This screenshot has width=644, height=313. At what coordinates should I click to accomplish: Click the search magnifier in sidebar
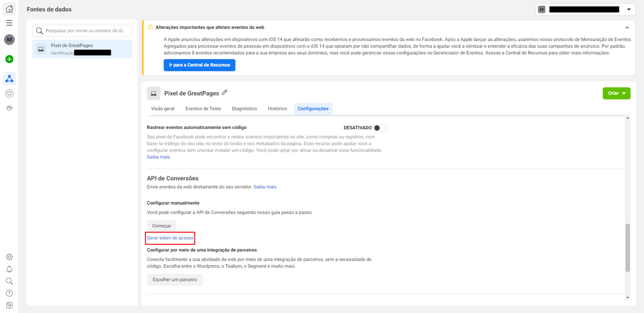[9, 281]
